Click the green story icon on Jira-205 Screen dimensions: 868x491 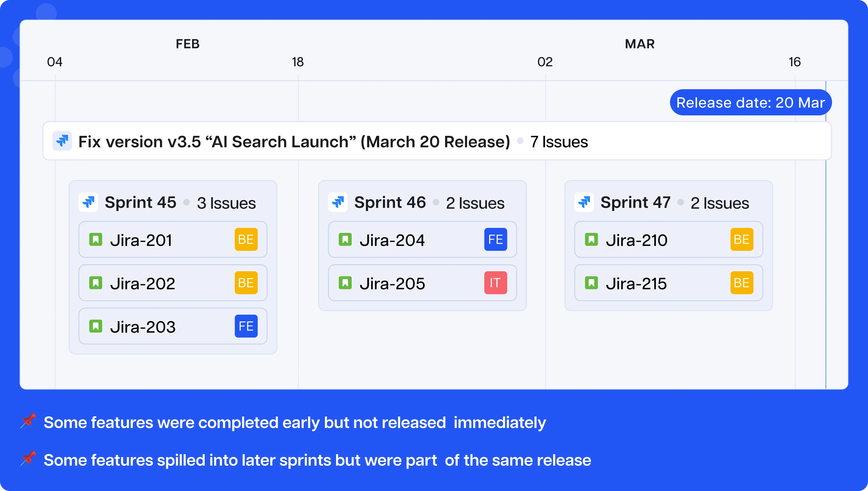(345, 283)
